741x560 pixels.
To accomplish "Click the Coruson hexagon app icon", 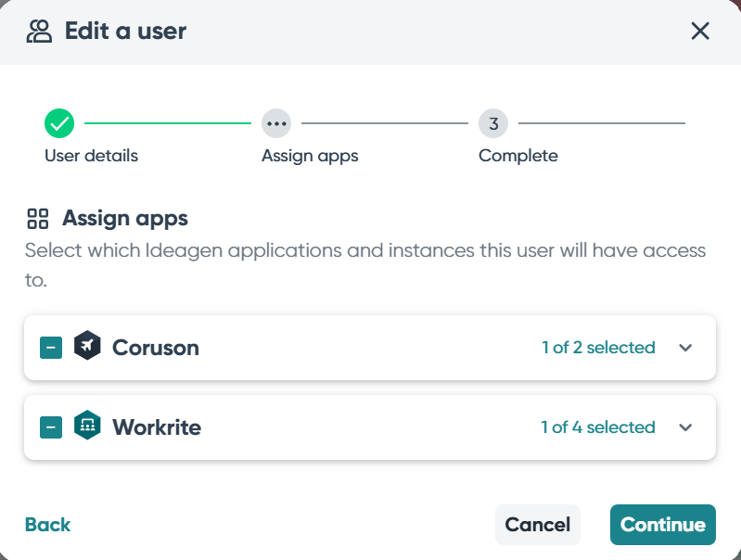I will (x=87, y=347).
